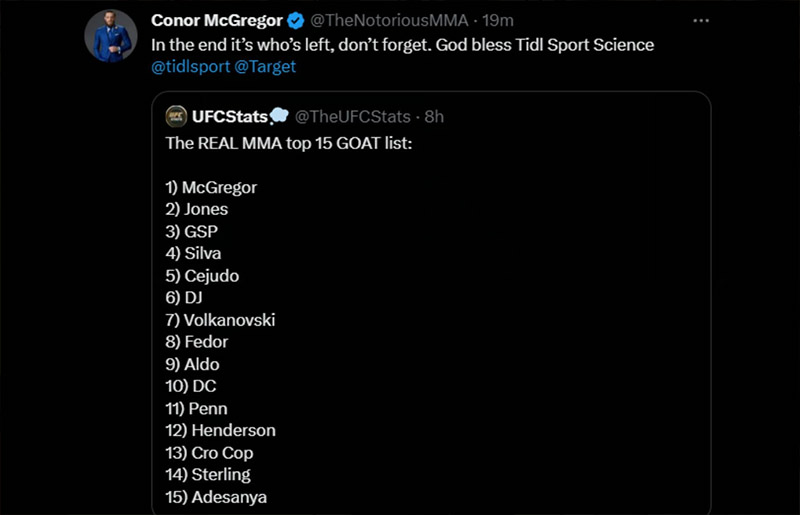The image size is (800, 515).
Task: Click the UFCStats account avatar icon
Action: (175, 117)
